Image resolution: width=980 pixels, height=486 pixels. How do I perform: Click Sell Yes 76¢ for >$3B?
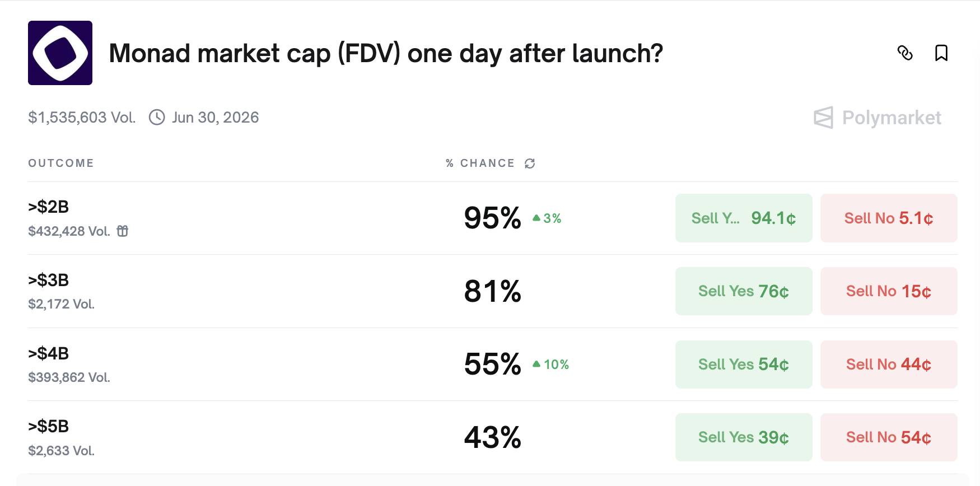743,291
